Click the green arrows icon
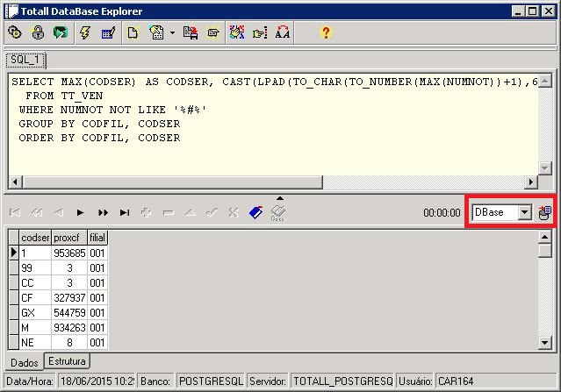 [x=61, y=32]
